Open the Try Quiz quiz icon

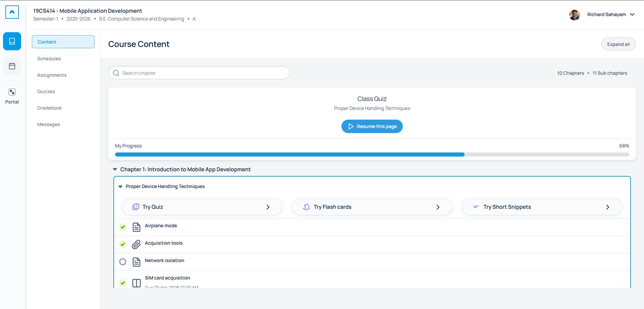click(x=136, y=207)
